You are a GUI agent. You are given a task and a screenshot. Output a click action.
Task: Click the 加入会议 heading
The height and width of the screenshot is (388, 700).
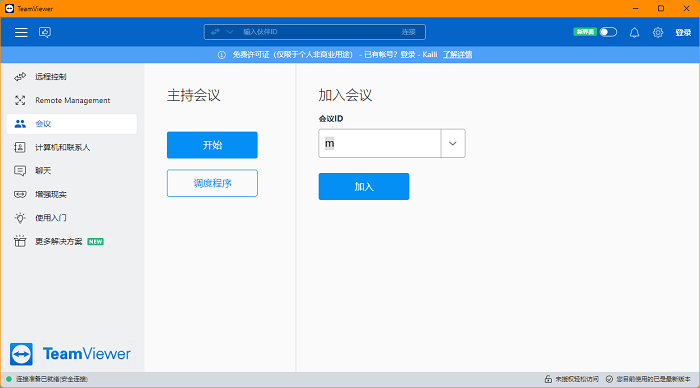coord(345,95)
